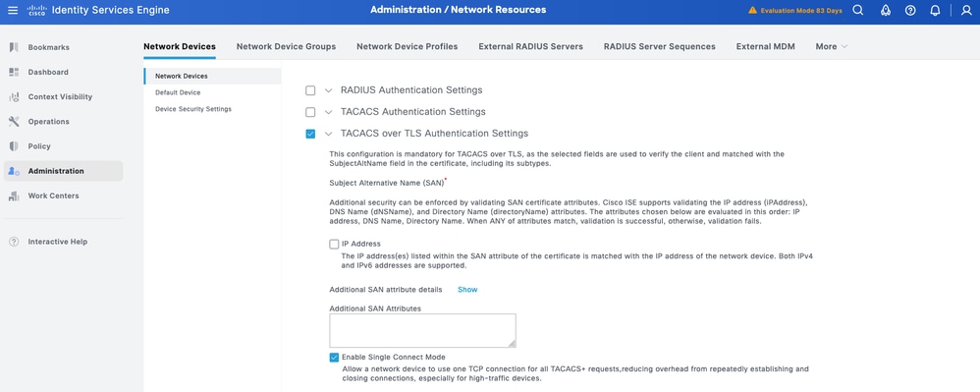
Task: Open the user account profile icon
Action: (966, 10)
